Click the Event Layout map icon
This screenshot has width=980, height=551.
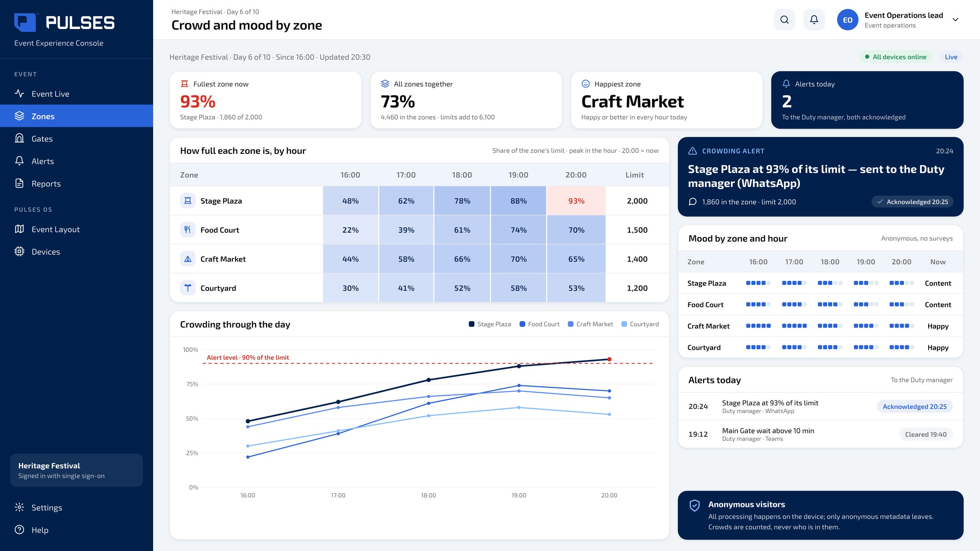19,229
